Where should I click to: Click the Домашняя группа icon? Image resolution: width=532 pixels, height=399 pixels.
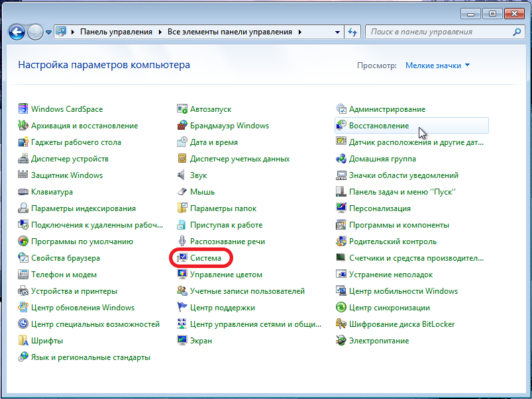tap(341, 159)
